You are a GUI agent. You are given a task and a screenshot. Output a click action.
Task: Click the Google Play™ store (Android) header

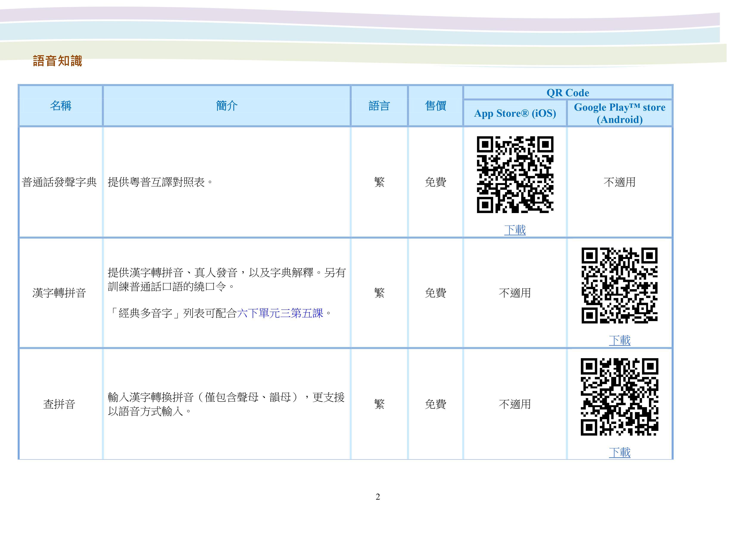pos(619,113)
